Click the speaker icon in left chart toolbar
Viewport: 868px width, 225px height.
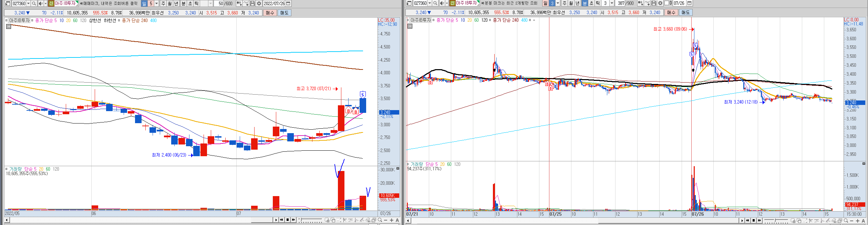pyautogui.click(x=41, y=3)
